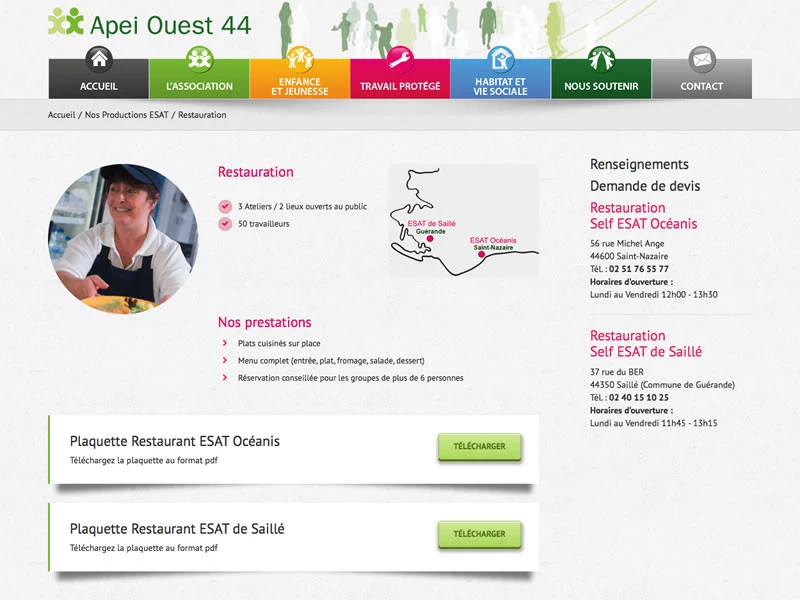Open the Travail Protégé menu
The width and height of the screenshot is (800, 600).
[400, 79]
